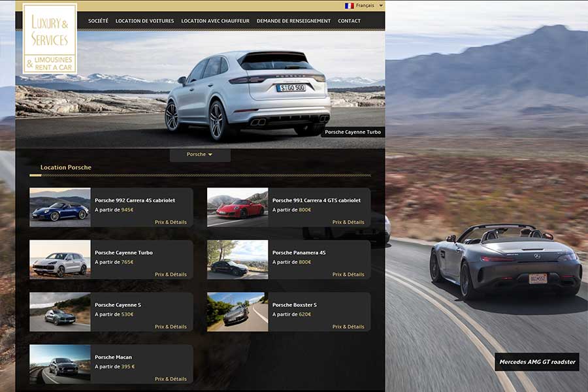Click the Porsche Cayenne S title
Image resolution: width=588 pixels, height=392 pixels.
tap(118, 305)
